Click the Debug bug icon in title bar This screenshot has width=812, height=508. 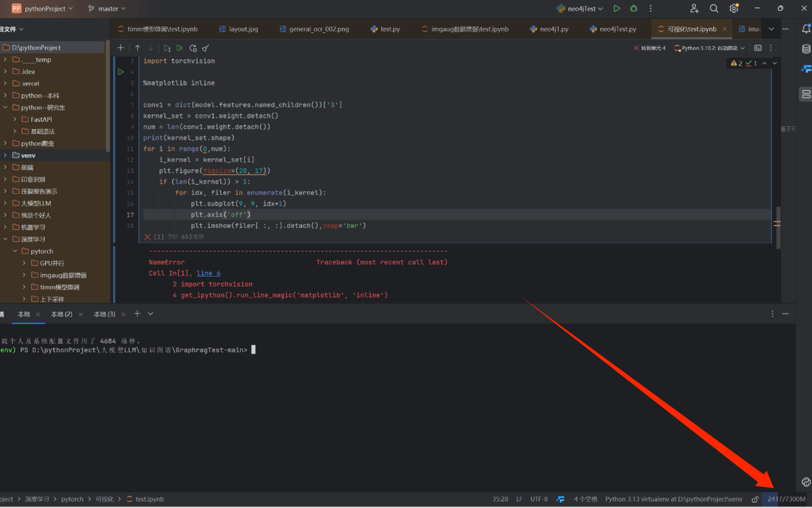click(634, 8)
